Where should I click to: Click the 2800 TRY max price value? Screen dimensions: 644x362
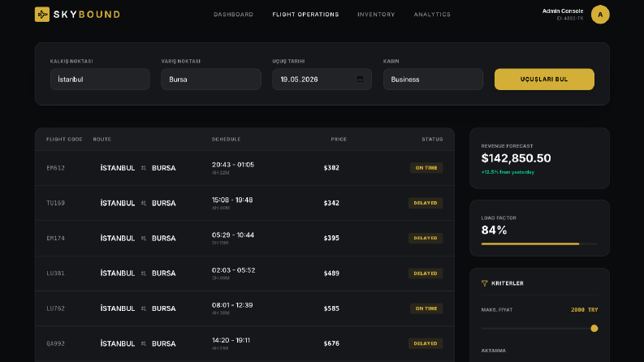[x=585, y=310]
